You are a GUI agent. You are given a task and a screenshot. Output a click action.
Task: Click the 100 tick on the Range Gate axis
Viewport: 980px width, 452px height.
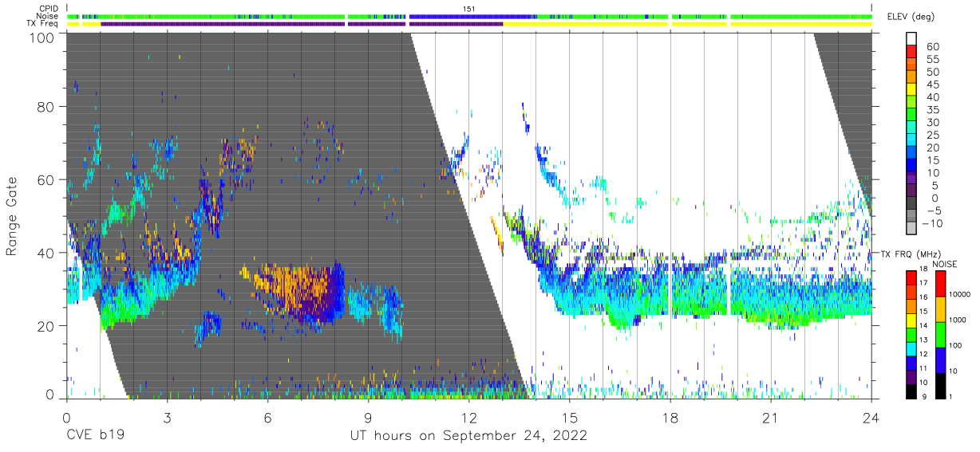click(43, 37)
